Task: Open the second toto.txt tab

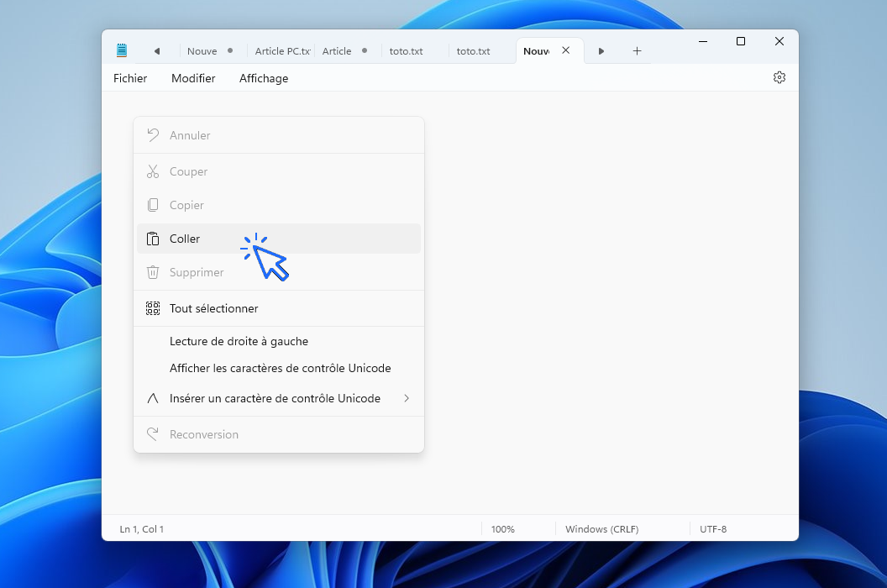Action: click(x=482, y=51)
